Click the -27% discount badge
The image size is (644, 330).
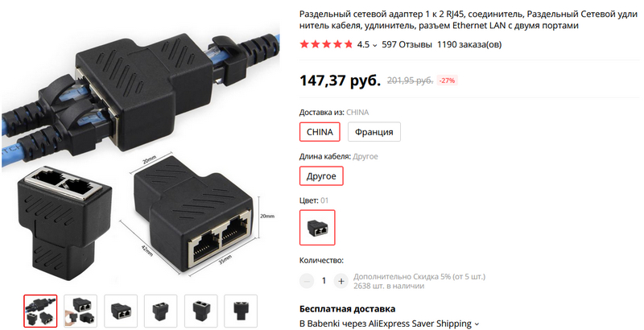pos(447,80)
